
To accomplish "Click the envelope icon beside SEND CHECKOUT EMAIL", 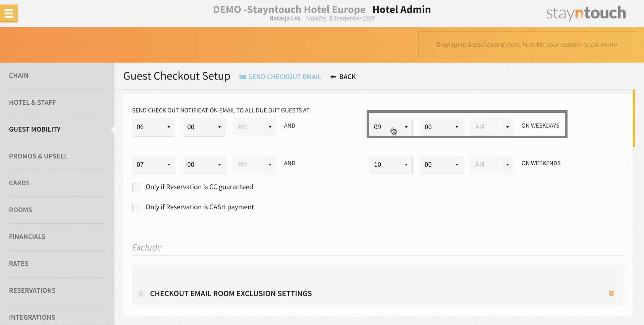I will [x=242, y=77].
